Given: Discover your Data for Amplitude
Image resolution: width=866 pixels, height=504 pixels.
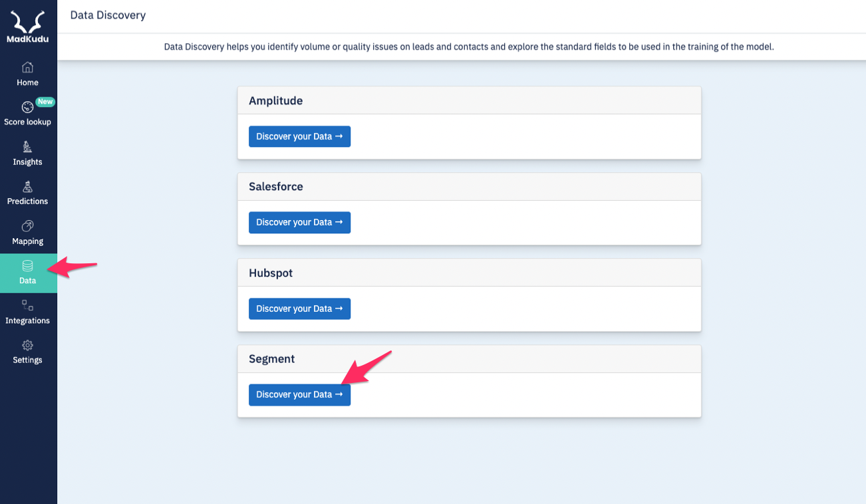Looking at the screenshot, I should pyautogui.click(x=299, y=136).
